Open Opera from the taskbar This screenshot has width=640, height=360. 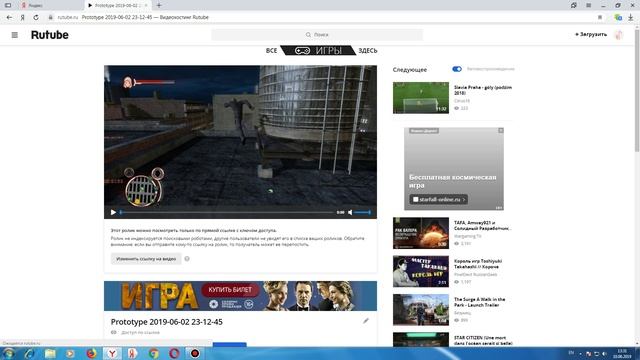point(174,353)
